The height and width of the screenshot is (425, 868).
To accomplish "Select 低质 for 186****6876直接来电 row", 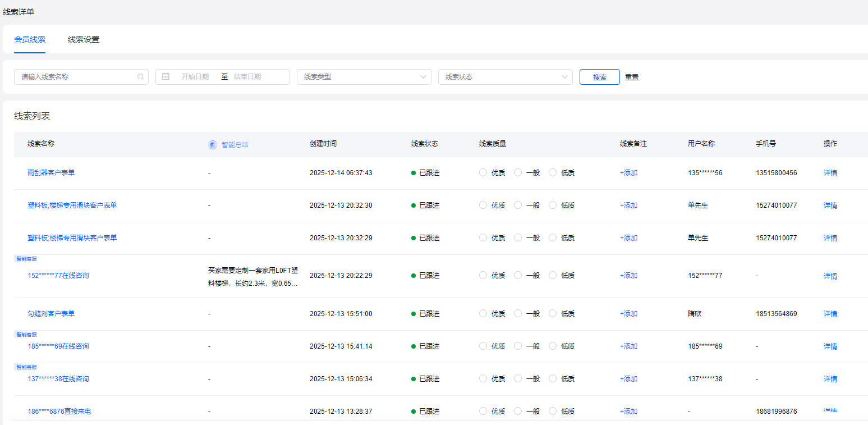I will [x=553, y=412].
